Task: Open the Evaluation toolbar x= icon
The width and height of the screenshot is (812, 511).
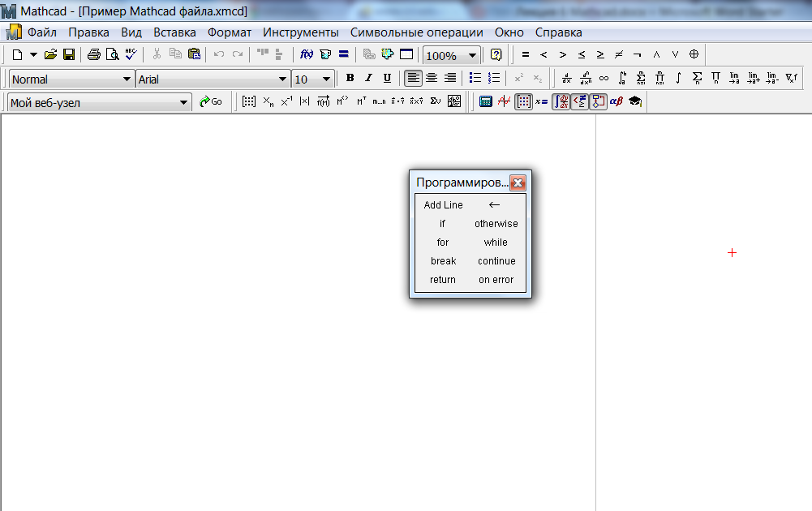Action: coord(542,101)
